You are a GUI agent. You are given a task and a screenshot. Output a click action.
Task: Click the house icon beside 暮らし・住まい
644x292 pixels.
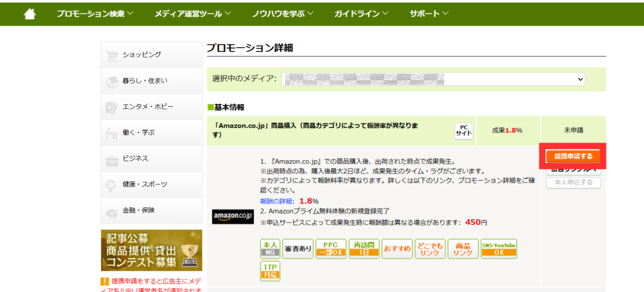[112, 82]
